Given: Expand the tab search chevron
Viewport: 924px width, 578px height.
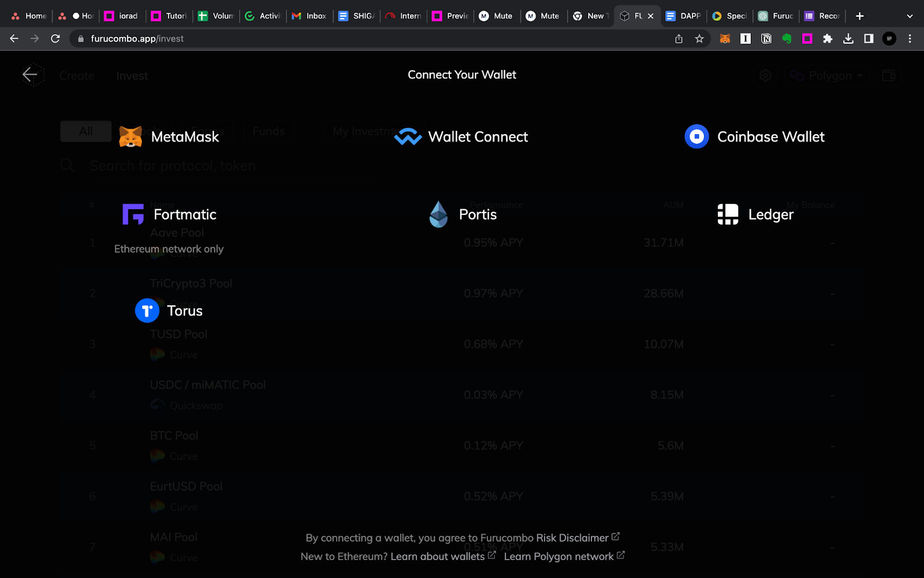Looking at the screenshot, I should [x=910, y=16].
